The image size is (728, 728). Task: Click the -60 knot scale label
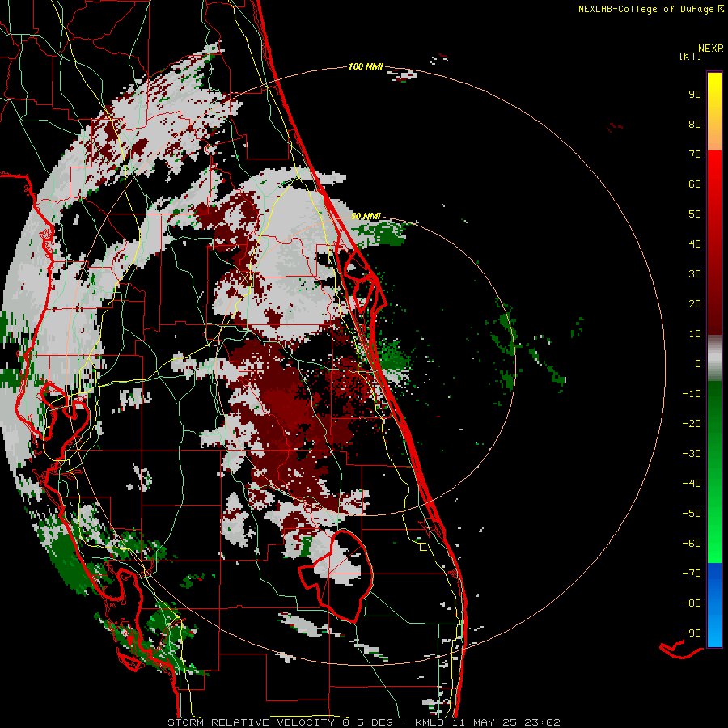coord(692,544)
